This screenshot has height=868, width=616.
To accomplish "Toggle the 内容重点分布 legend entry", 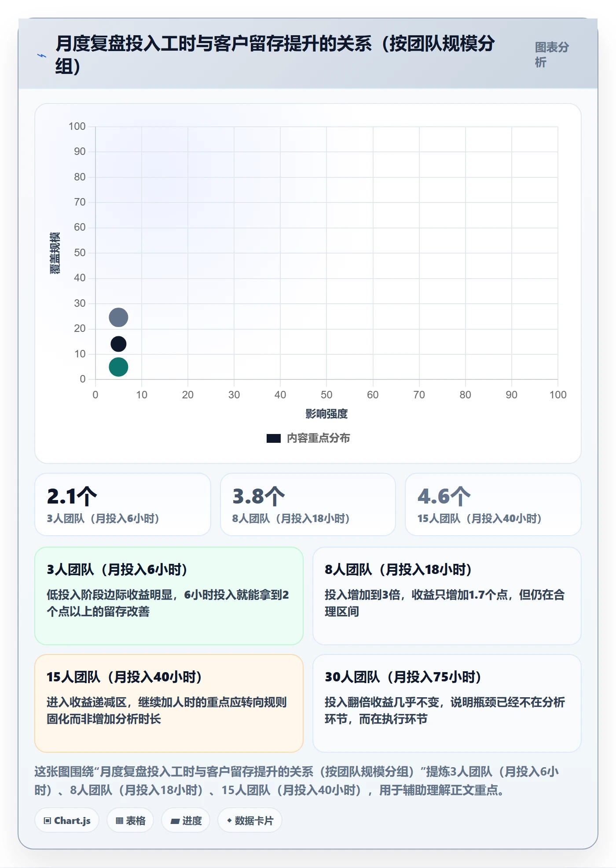I will coord(308,438).
